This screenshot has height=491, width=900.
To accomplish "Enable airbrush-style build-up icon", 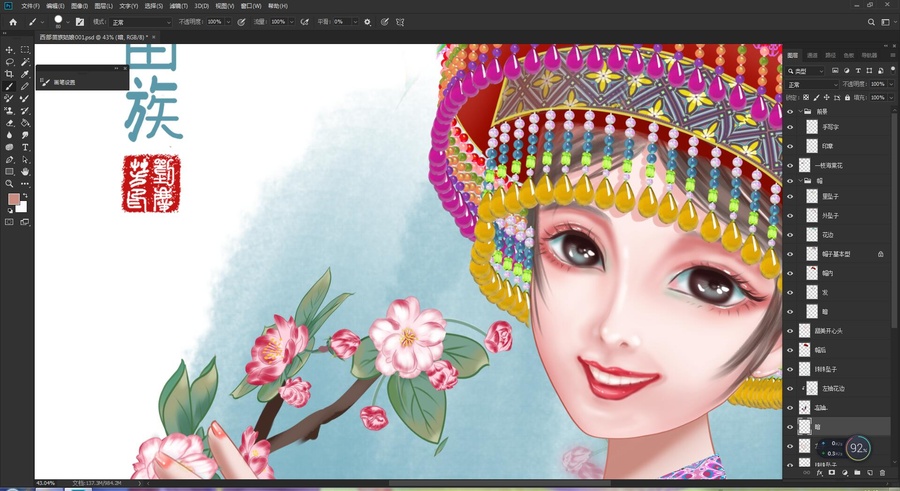I will click(x=305, y=22).
